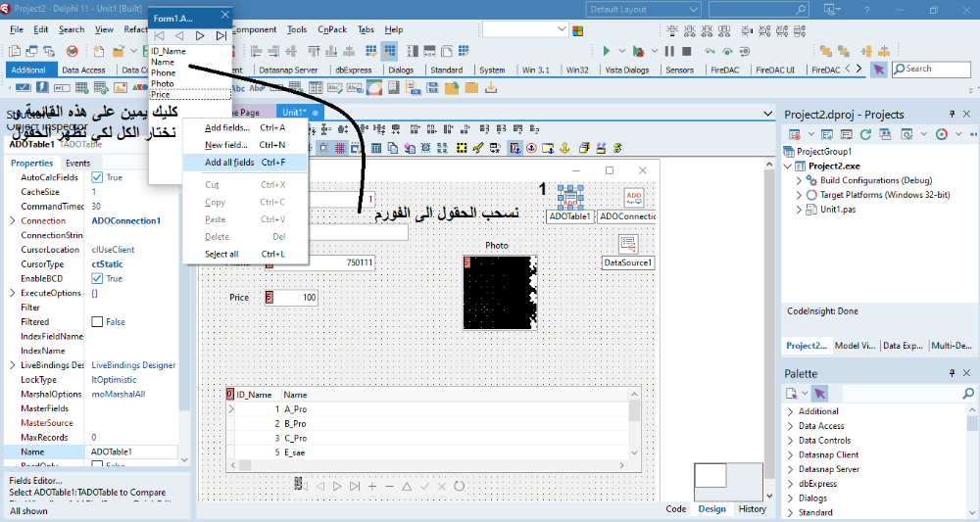
Task: Stop program with the square icon
Action: [686, 51]
